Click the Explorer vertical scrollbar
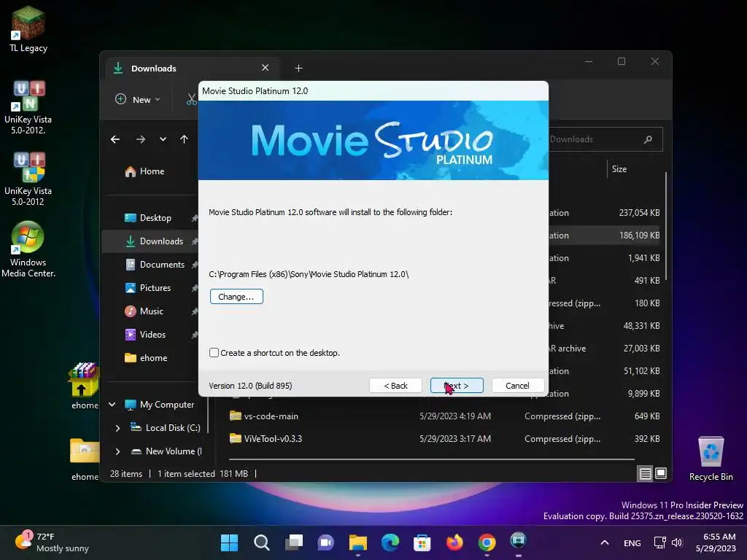The height and width of the screenshot is (560, 747). point(665,226)
